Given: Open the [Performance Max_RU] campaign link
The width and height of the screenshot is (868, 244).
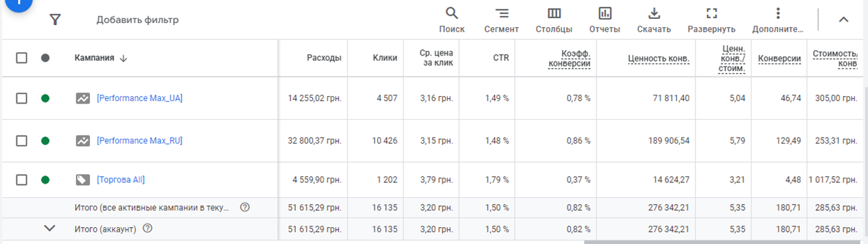Looking at the screenshot, I should click(139, 141).
